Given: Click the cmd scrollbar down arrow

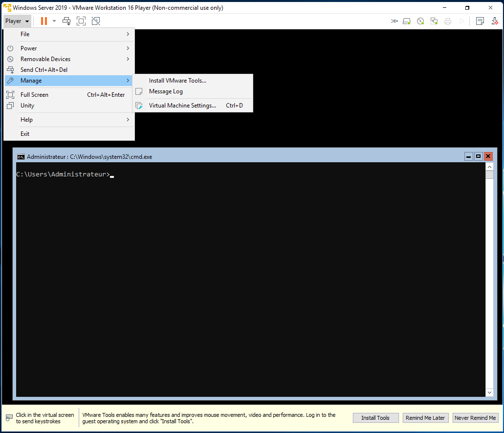Looking at the screenshot, I should [489, 392].
